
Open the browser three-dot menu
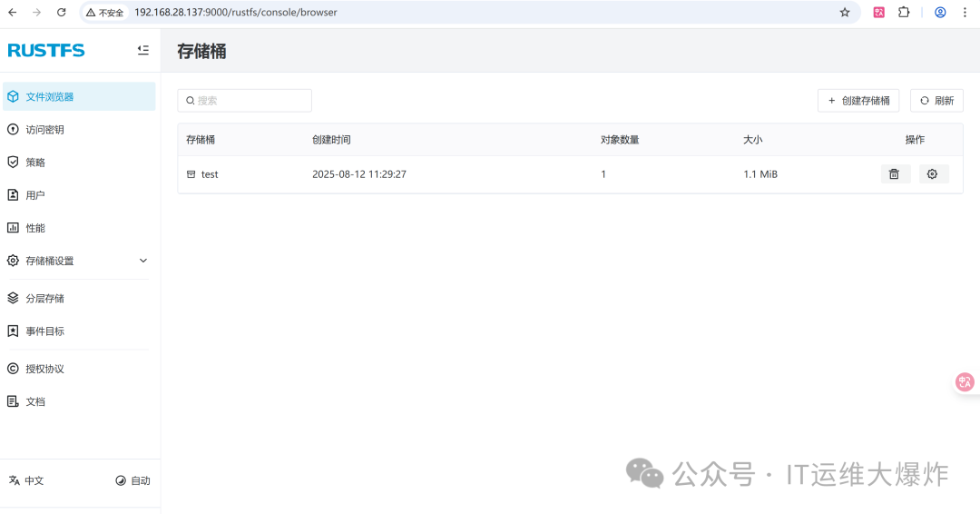965,13
